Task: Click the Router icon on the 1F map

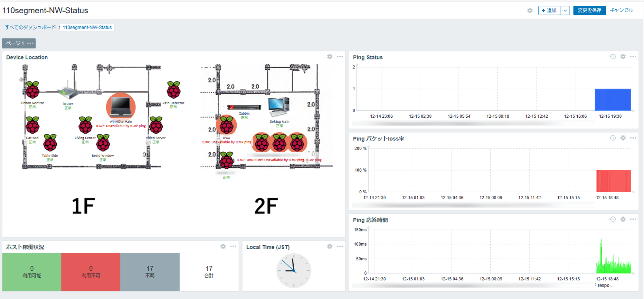Action: [68, 92]
